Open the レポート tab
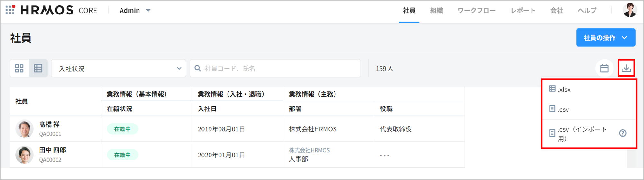 (523, 11)
